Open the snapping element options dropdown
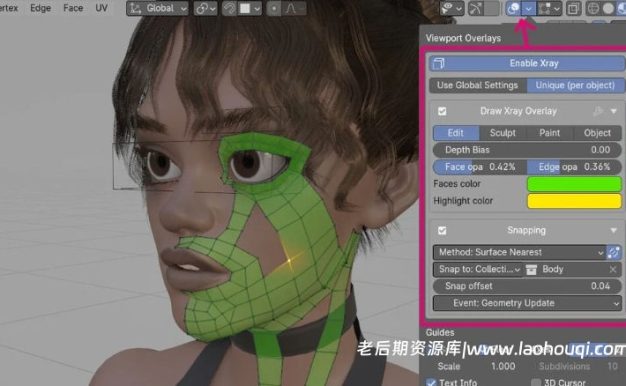The image size is (626, 386). [x=257, y=8]
